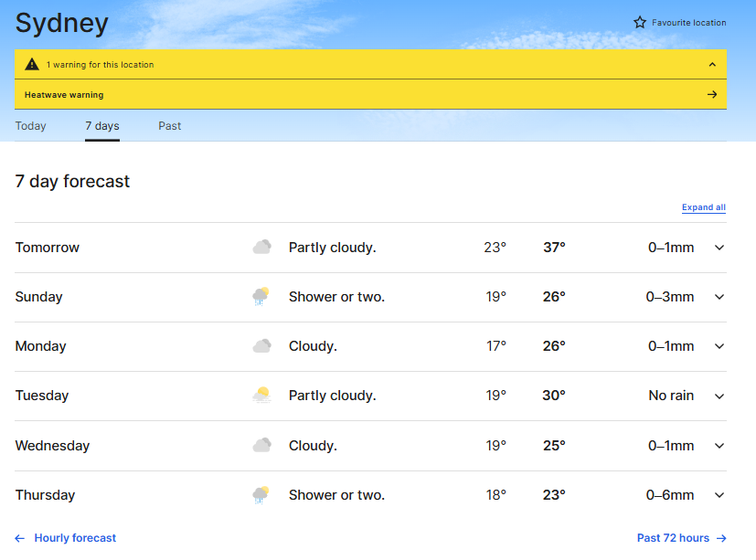Image resolution: width=756 pixels, height=560 pixels.
Task: Switch to the Past tab
Action: tap(169, 126)
